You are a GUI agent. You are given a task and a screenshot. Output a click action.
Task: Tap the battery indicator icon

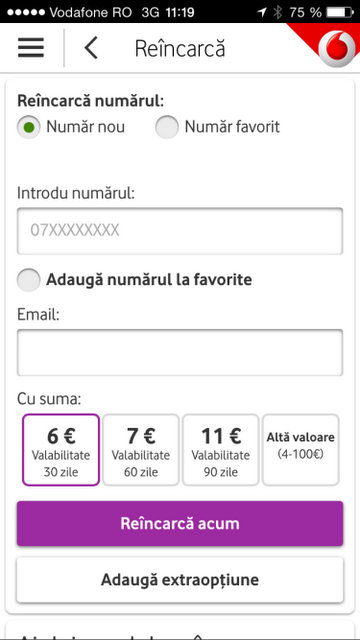click(340, 13)
